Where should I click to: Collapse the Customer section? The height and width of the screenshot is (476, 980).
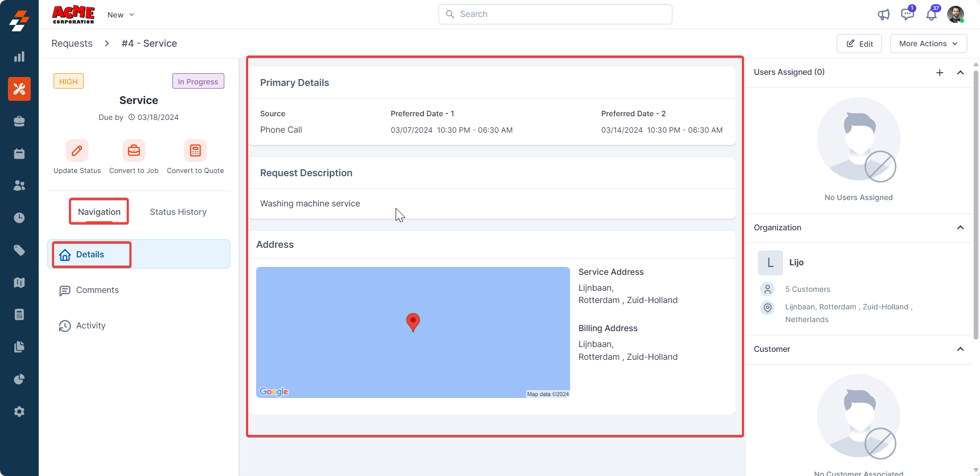coord(960,349)
